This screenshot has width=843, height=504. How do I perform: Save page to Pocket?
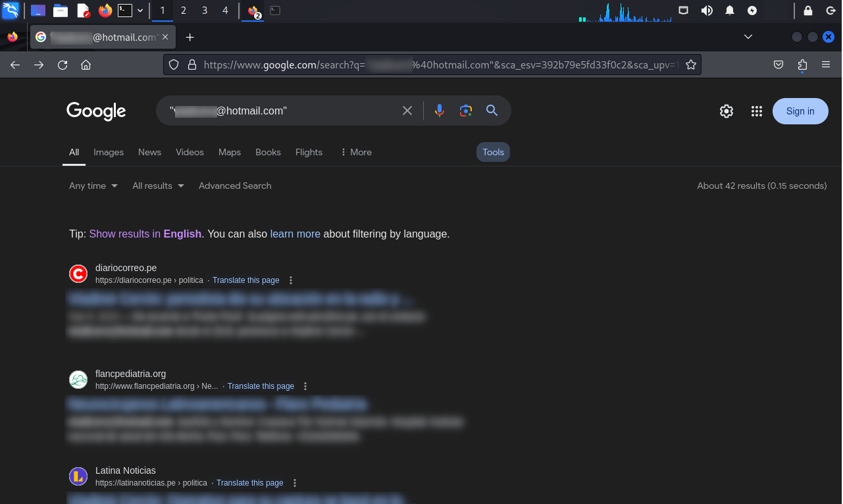click(x=779, y=64)
